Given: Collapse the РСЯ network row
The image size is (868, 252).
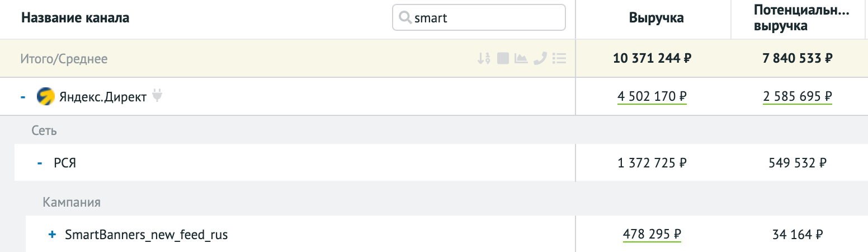Looking at the screenshot, I should coord(40,163).
